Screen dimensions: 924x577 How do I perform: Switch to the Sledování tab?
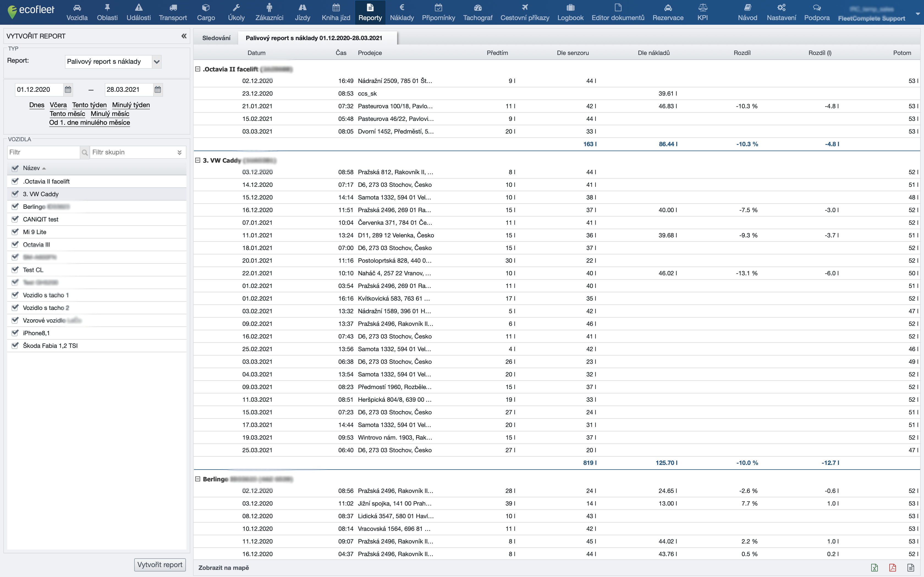[216, 38]
